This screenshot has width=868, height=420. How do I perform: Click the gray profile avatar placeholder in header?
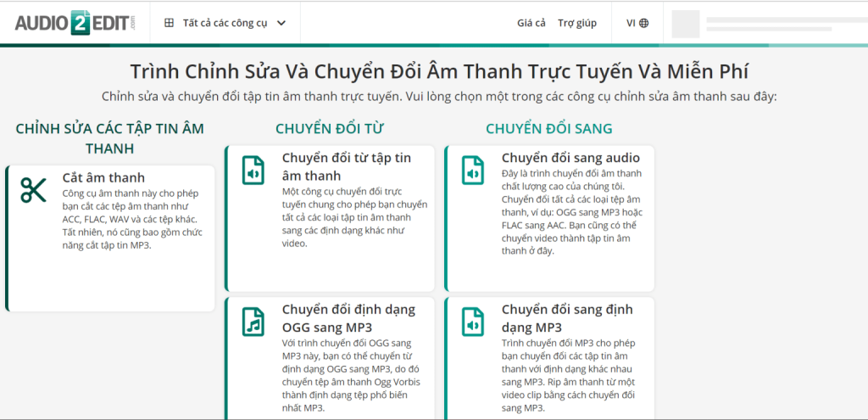click(685, 24)
